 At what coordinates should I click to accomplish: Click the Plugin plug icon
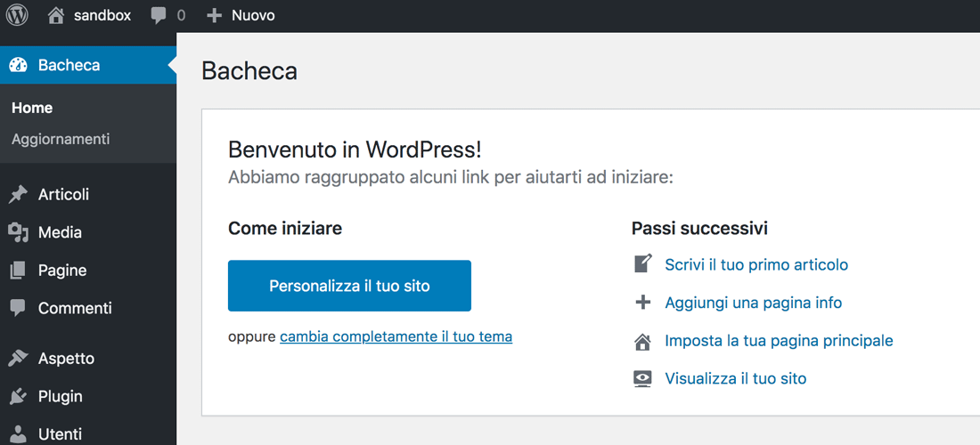[x=18, y=396]
